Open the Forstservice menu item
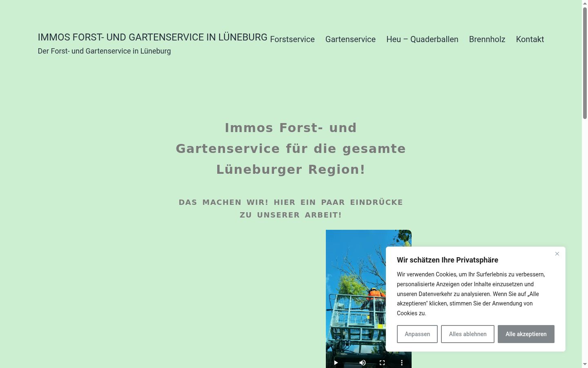Image resolution: width=588 pixels, height=368 pixels. tap(292, 39)
